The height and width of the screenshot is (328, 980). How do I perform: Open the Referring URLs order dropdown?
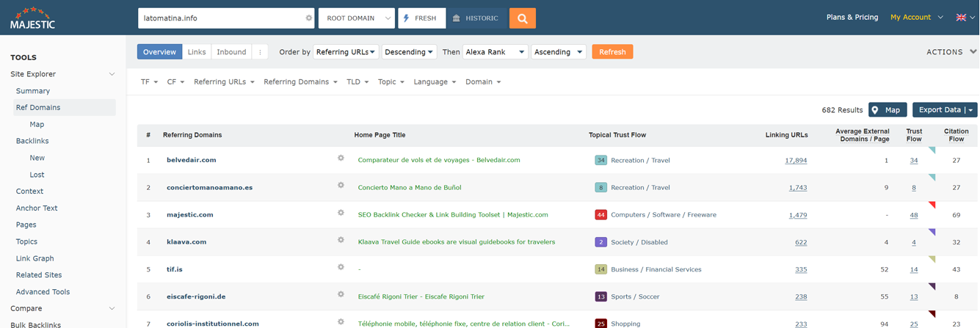(x=346, y=52)
